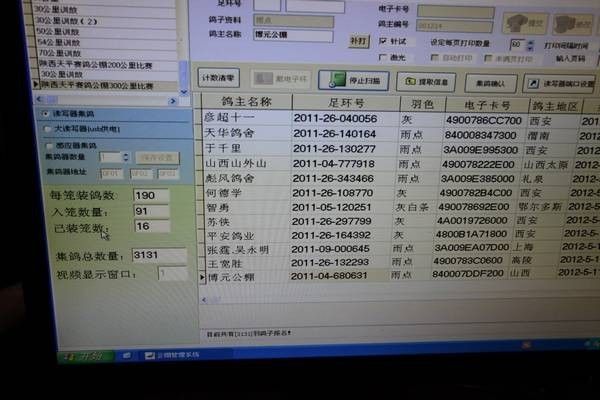Uncheck the 针式 printer checkbox
Image resolution: width=600 pixels, height=400 pixels.
point(383,41)
